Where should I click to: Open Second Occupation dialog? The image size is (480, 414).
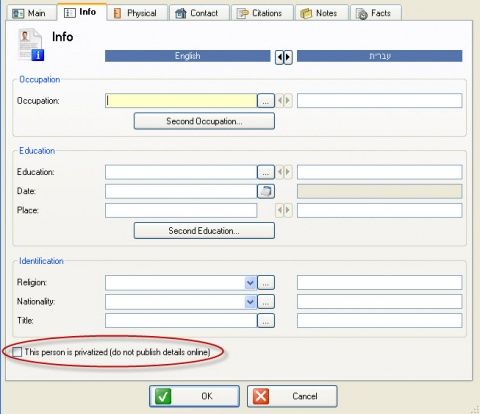204,121
